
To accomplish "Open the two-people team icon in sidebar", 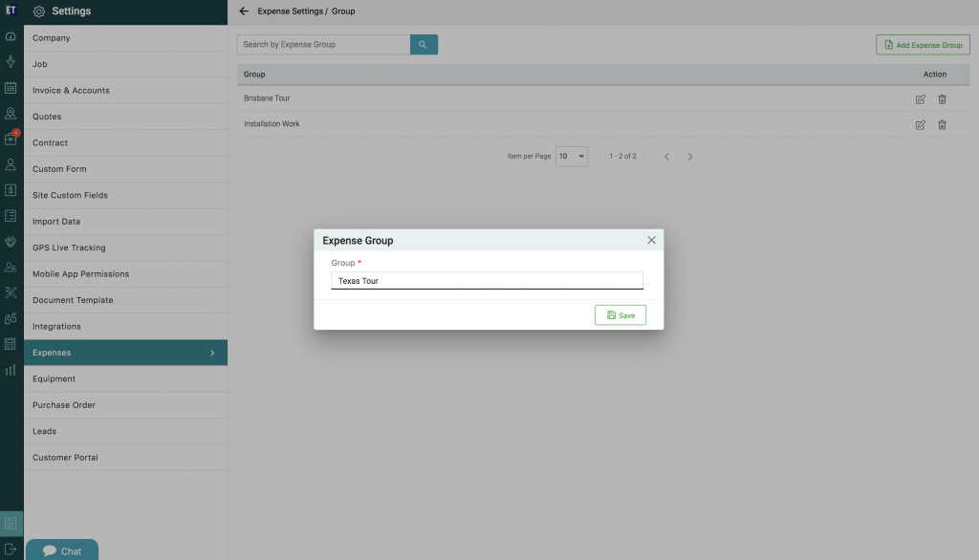I will 11,268.
